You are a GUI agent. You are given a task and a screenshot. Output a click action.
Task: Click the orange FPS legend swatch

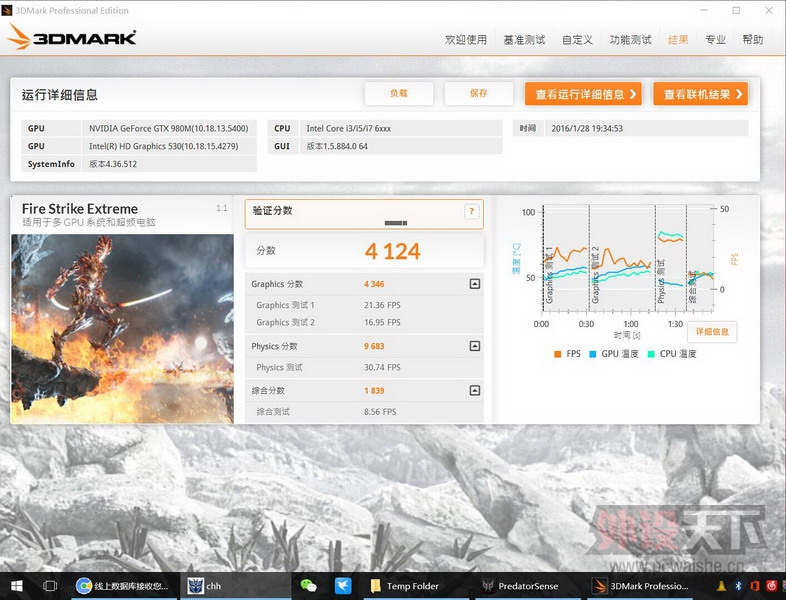[557, 354]
